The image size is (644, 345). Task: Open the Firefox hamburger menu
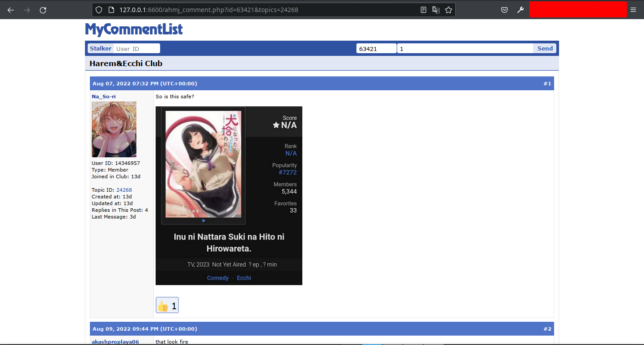[633, 10]
